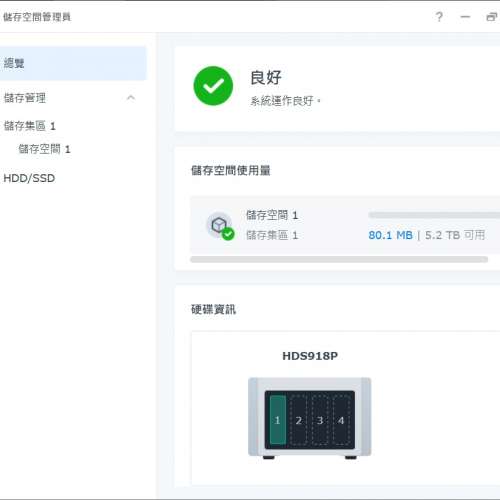The image size is (500, 500).
Task: Click the 80.1 MB used value
Action: [390, 235]
